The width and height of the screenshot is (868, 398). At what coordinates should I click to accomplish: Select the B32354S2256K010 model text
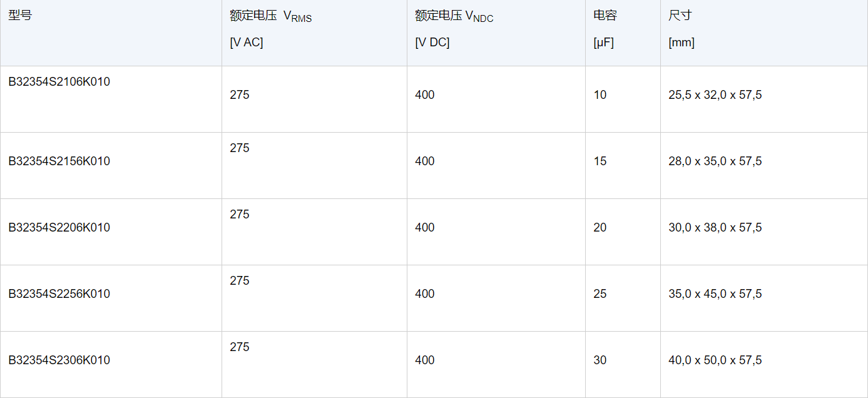(59, 294)
